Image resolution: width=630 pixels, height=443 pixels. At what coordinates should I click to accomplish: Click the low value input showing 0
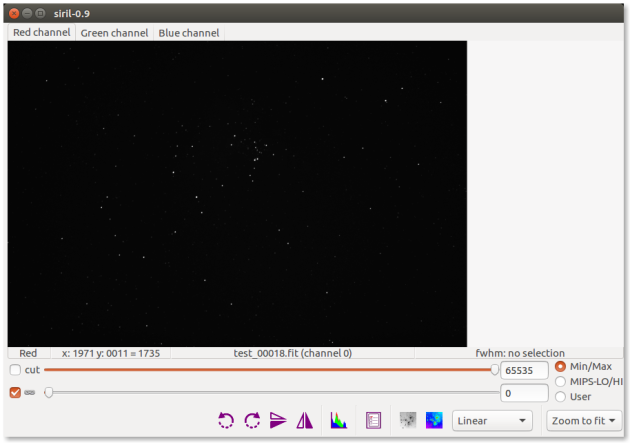click(x=523, y=393)
